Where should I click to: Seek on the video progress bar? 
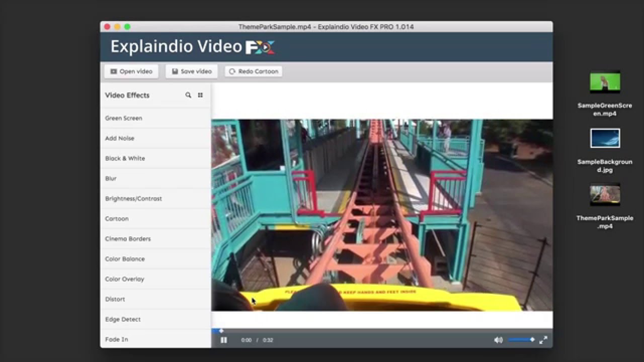[x=382, y=330]
